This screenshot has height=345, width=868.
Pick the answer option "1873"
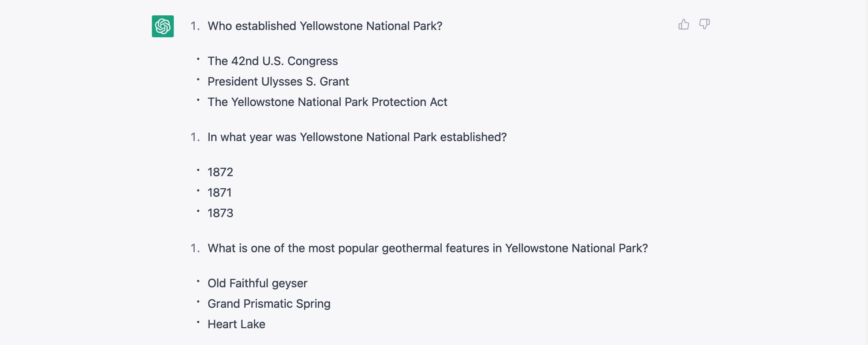220,213
